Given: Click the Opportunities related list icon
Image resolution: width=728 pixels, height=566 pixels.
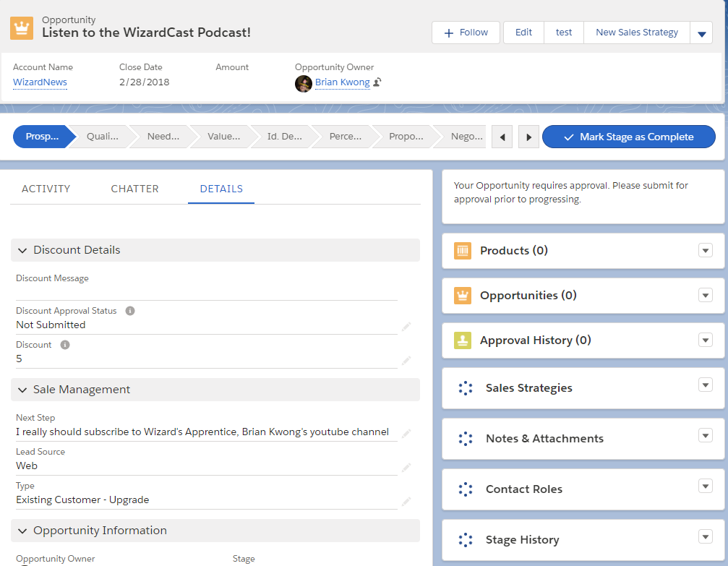Looking at the screenshot, I should click(x=463, y=295).
